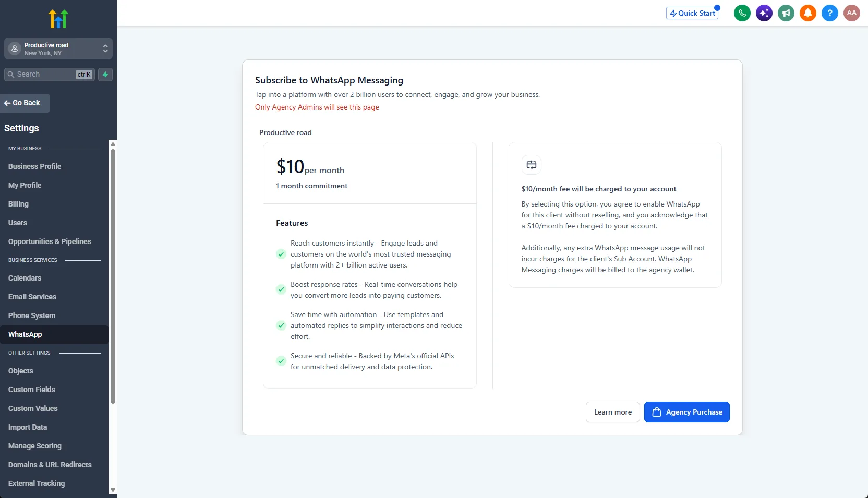
Task: Click the Agency Purchase button
Action: pyautogui.click(x=687, y=412)
